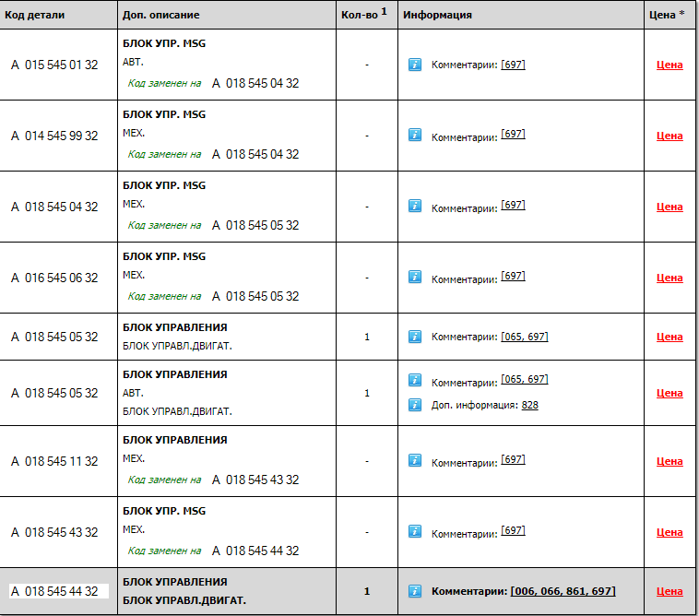Click info icon in A 018 545 11 32 row
This screenshot has width=699, height=616.
[415, 460]
